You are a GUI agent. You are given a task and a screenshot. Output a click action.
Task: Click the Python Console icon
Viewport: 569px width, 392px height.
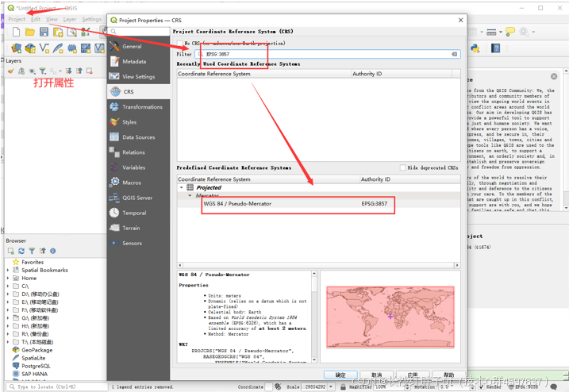pos(475,48)
